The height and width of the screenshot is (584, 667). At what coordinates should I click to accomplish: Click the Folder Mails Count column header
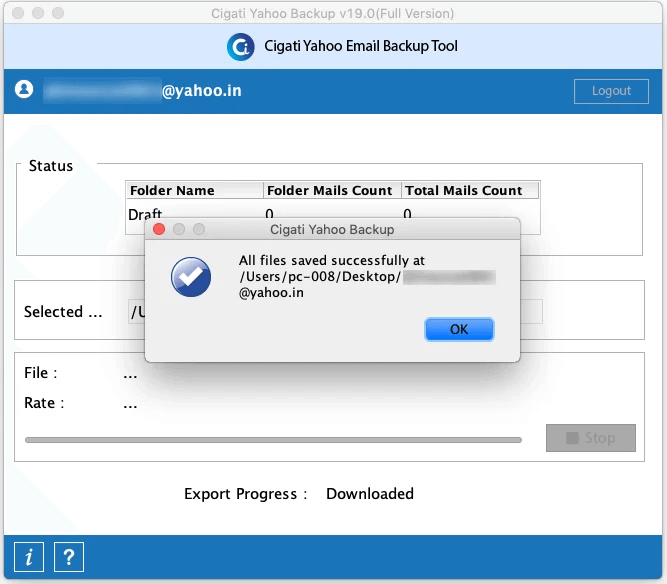tap(332, 190)
